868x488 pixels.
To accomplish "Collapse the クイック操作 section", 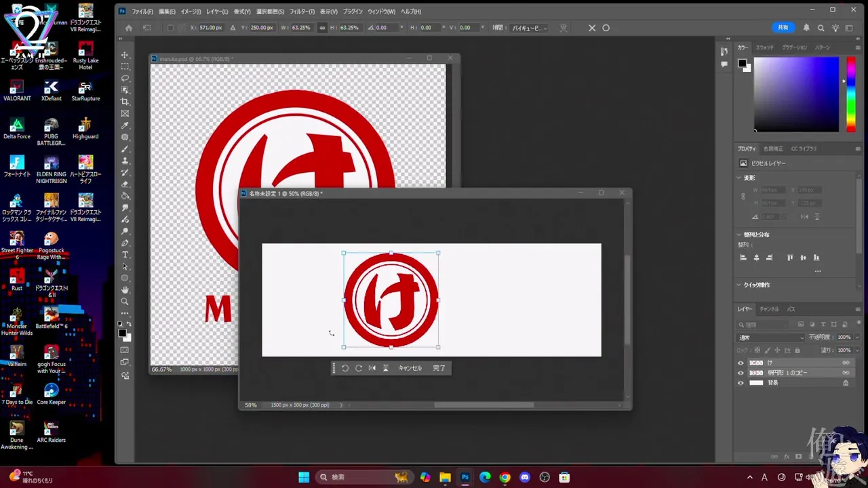I will [739, 285].
